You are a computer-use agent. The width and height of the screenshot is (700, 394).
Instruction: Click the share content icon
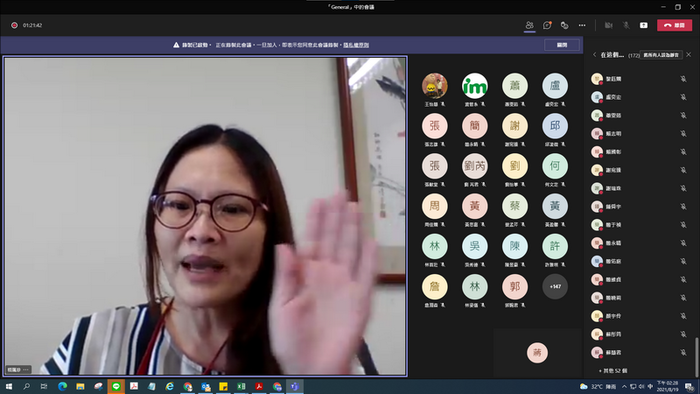[x=643, y=25]
